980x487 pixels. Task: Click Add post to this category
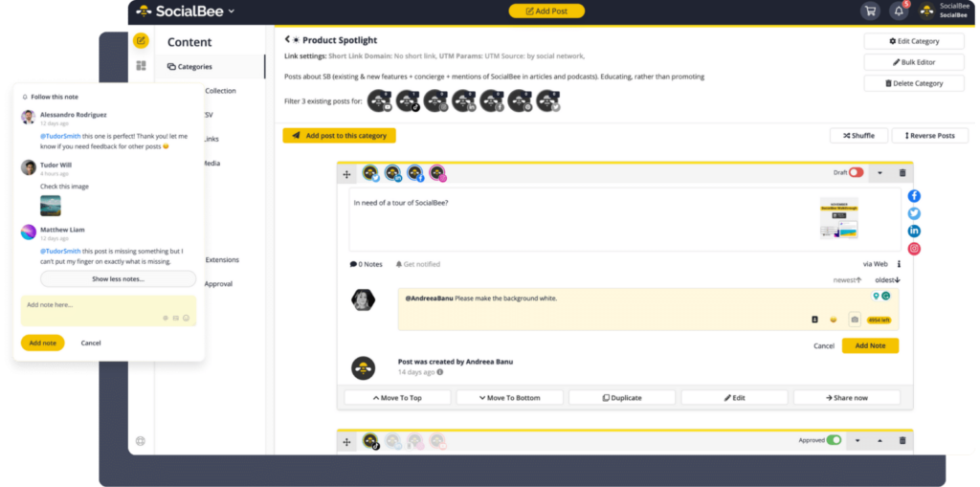pos(340,136)
